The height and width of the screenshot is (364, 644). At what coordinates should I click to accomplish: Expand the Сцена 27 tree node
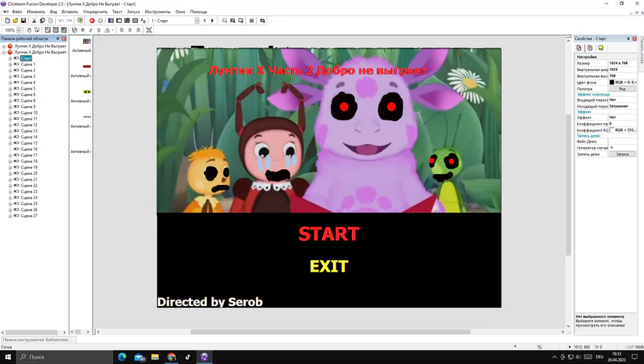pyautogui.click(x=10, y=216)
